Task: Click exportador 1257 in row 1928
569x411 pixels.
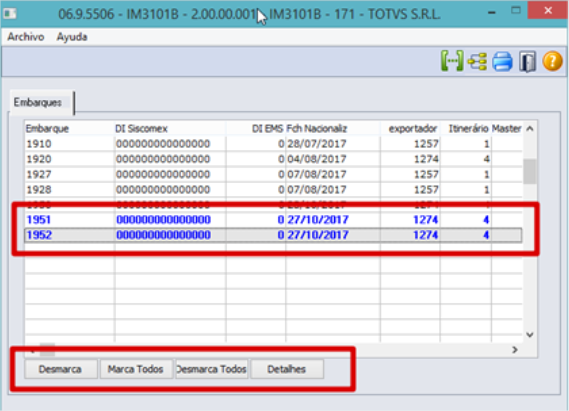Action: coord(426,190)
